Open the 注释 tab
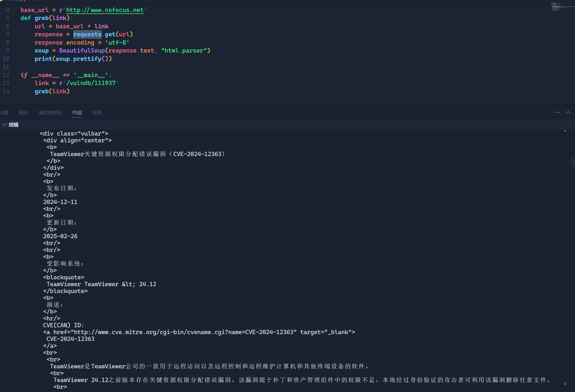This screenshot has width=575, height=392. coord(97,113)
